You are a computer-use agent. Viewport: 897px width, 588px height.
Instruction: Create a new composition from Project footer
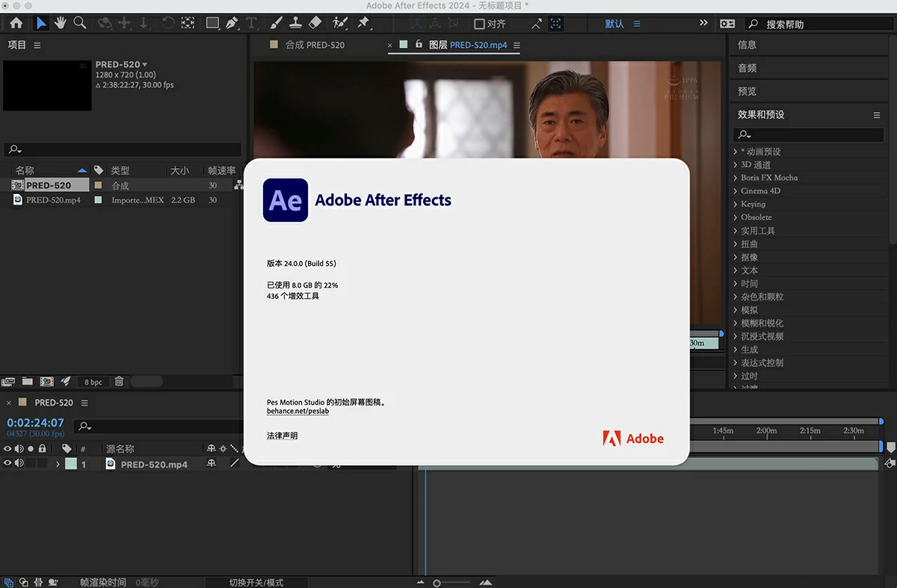46,381
